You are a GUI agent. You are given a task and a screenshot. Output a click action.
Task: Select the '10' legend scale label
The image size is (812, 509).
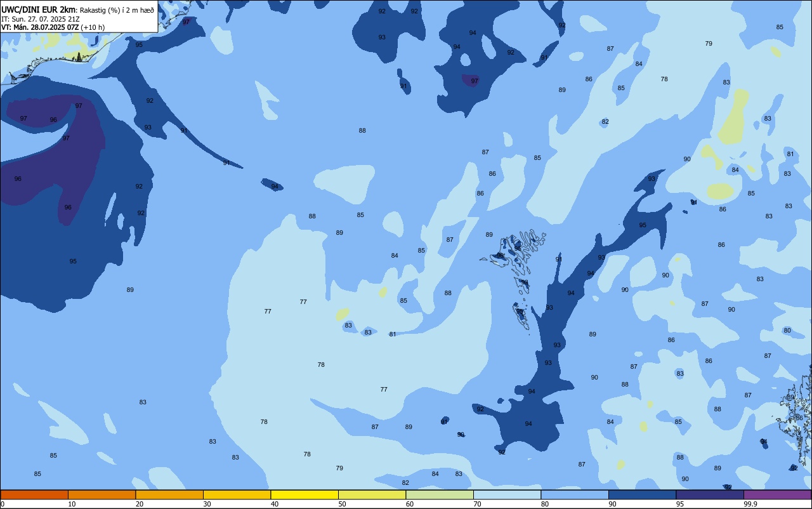tap(72, 504)
